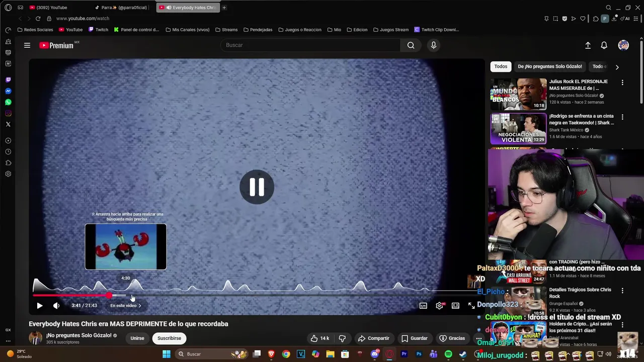Viewport: 644px width, 362px height.
Task: Toggle subtitles in the video player
Action: coord(423,306)
